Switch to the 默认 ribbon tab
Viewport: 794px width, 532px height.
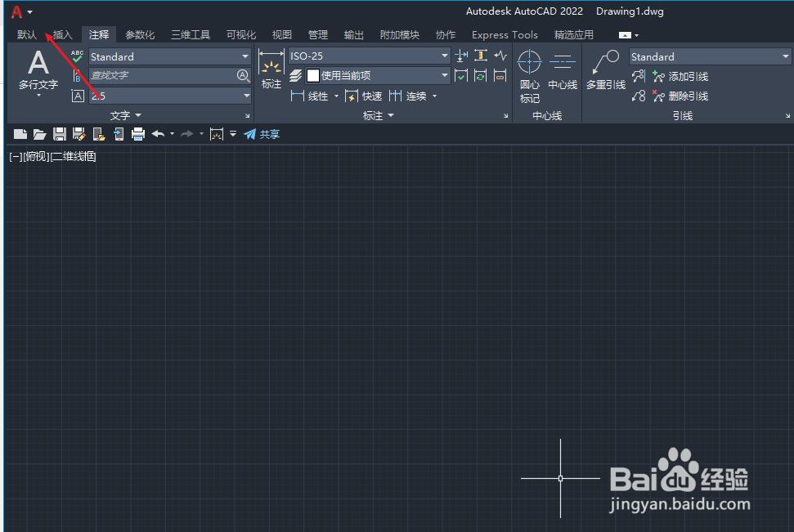pos(27,34)
